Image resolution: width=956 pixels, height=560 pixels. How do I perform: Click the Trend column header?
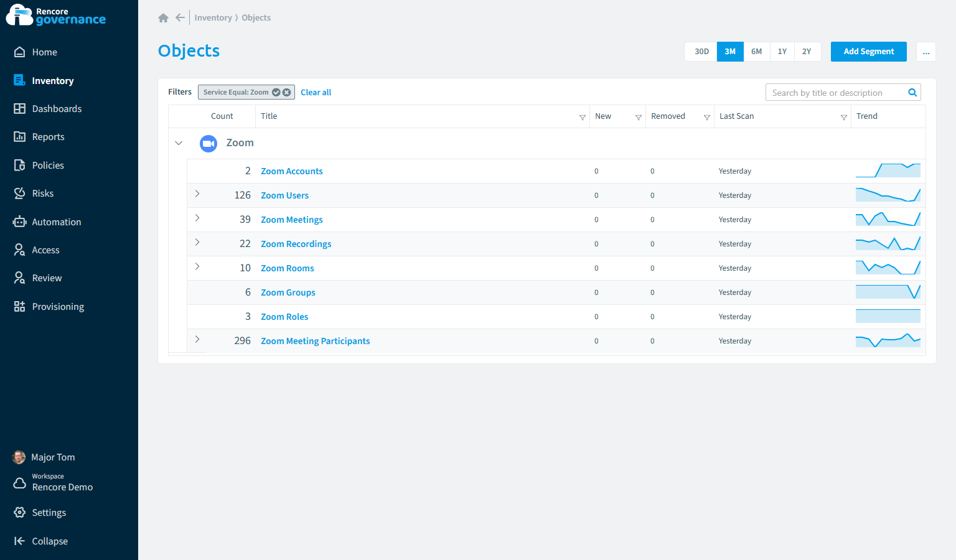coord(867,116)
